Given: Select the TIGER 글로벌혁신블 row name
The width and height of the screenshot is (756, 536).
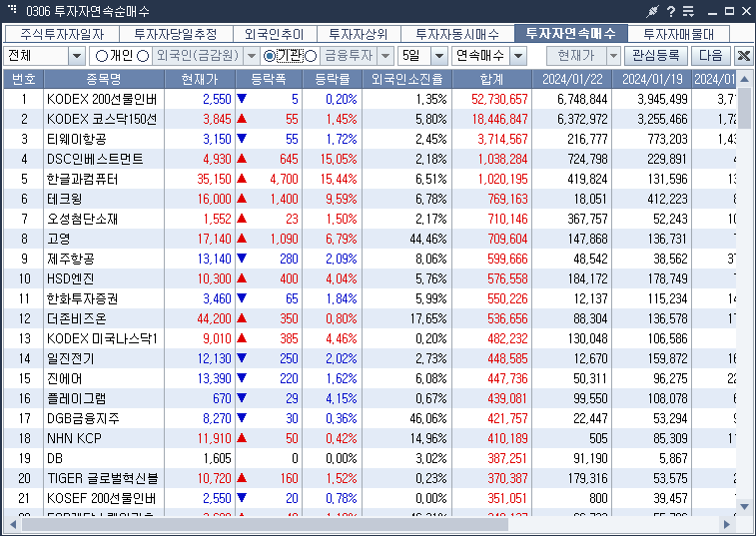Looking at the screenshot, I should point(103,479).
